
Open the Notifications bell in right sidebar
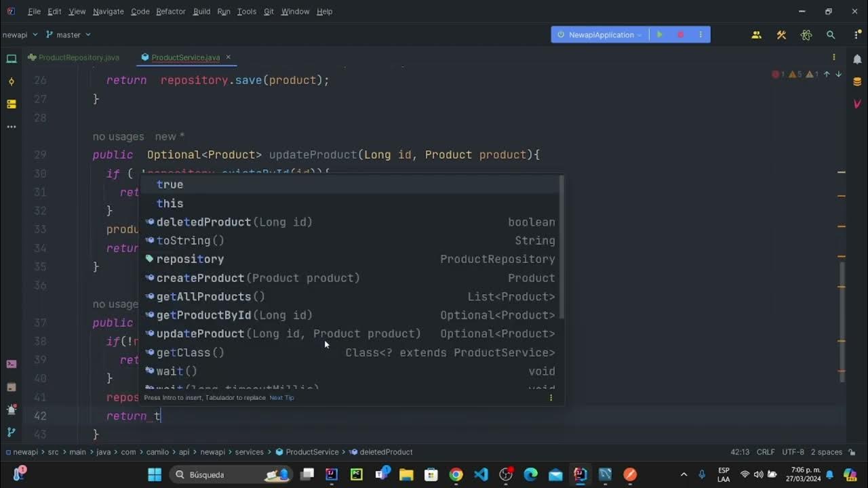tap(857, 59)
